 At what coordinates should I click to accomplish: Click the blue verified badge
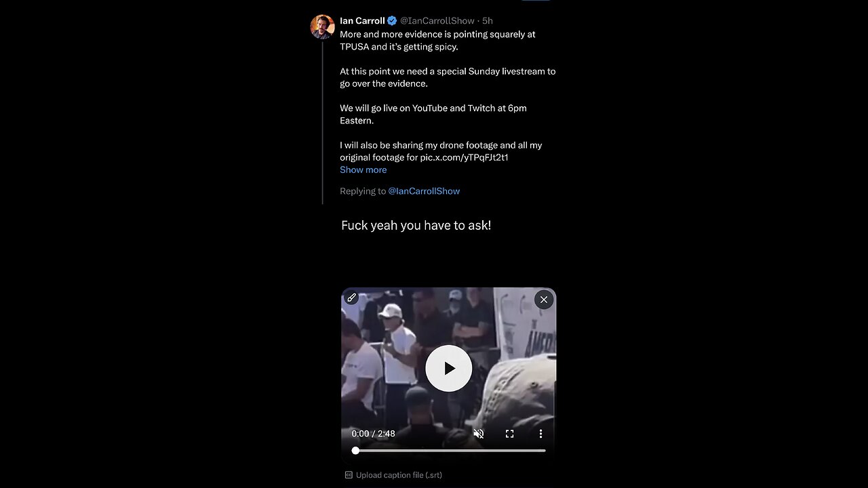tap(392, 21)
